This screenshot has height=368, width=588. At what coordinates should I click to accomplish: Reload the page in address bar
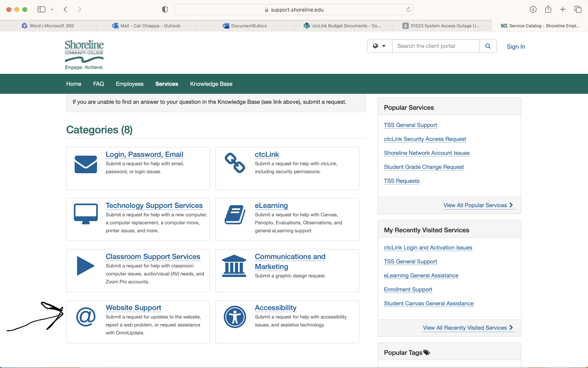tap(408, 10)
